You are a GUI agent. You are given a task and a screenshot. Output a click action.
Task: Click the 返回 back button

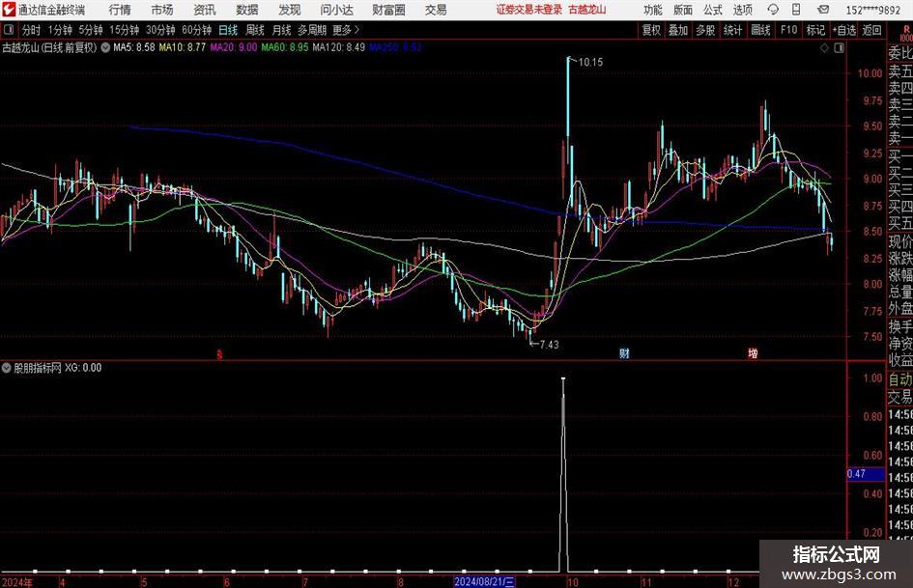[x=871, y=30]
